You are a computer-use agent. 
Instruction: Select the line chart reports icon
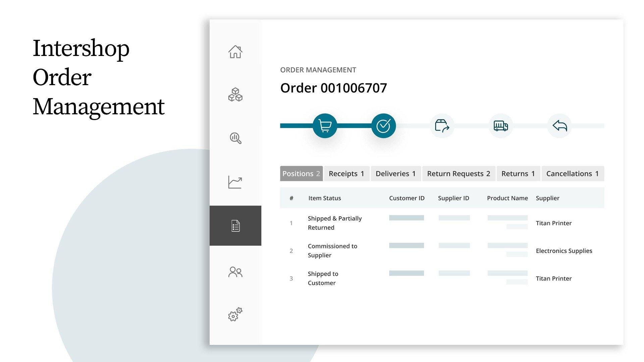(x=235, y=182)
